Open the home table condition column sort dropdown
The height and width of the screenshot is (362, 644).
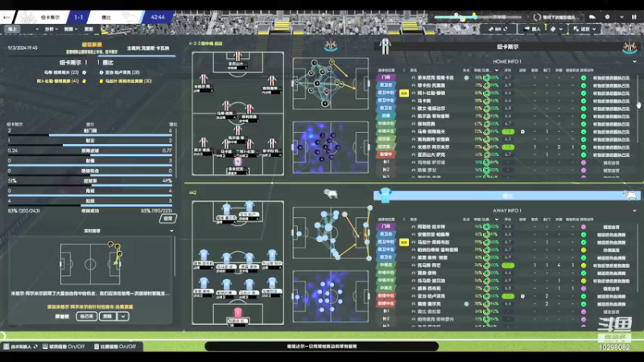click(496, 70)
